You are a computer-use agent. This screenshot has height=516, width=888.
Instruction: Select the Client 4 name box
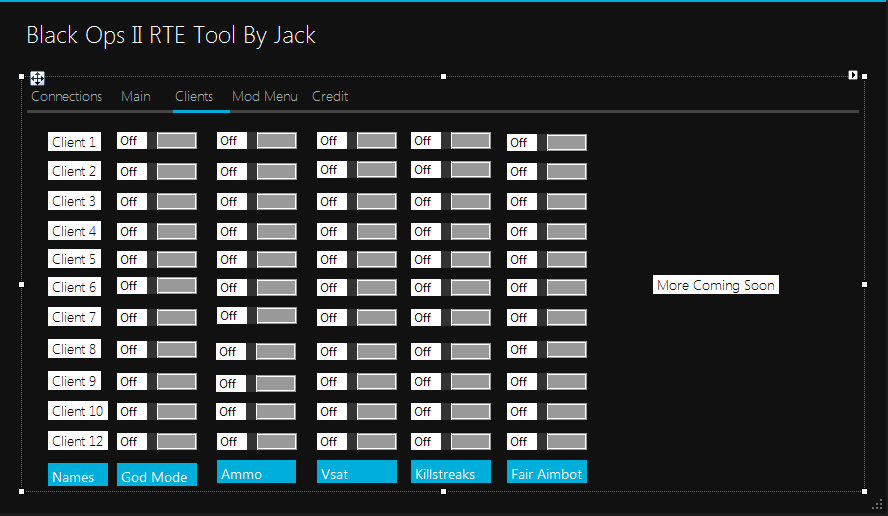pos(74,231)
